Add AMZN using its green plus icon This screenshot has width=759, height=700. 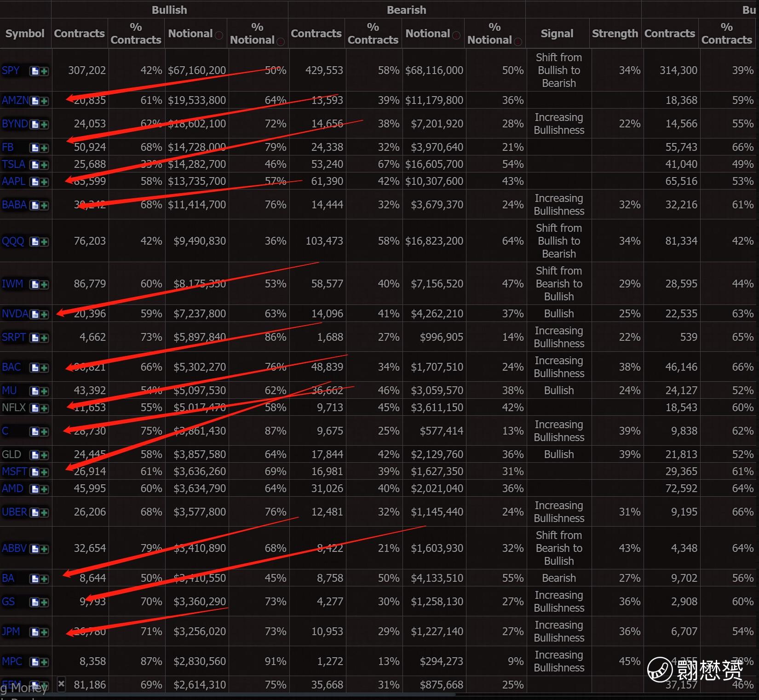click(44, 101)
